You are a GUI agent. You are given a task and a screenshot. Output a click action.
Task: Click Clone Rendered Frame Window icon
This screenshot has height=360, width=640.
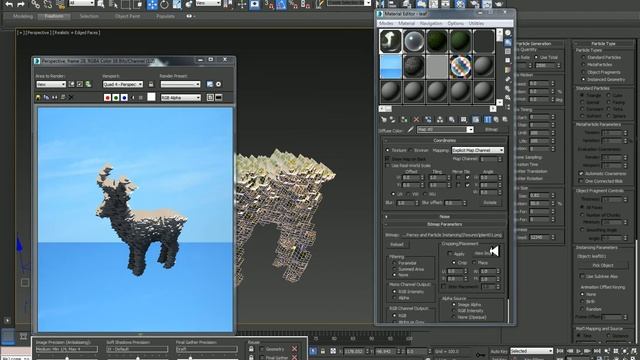coord(54,98)
